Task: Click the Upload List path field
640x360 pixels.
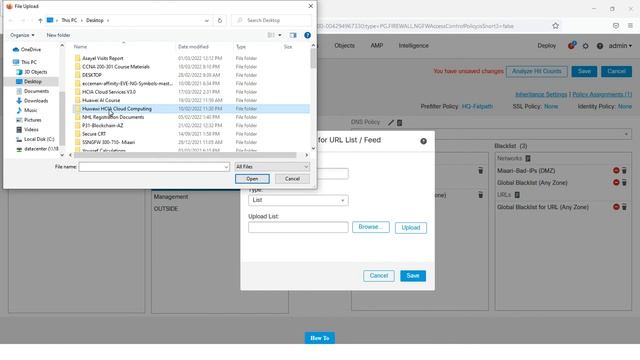Action: tap(298, 227)
